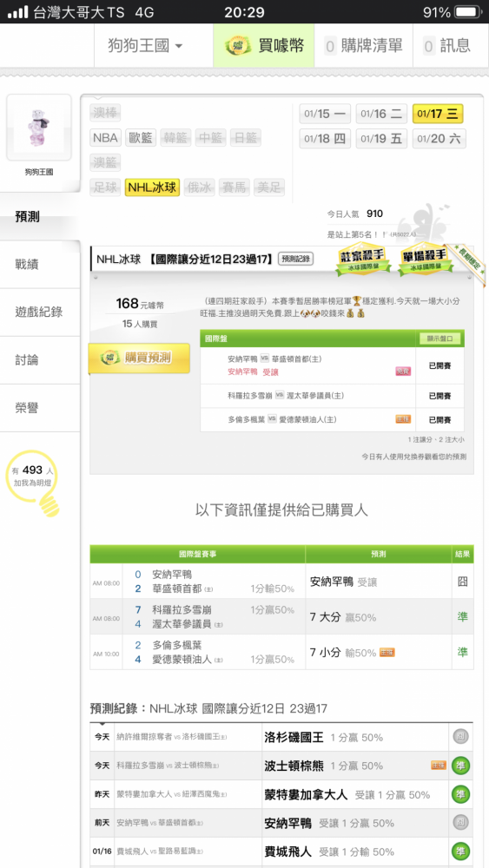
Task: Click green 準 icon for 費城飛人 row
Action: point(460,852)
